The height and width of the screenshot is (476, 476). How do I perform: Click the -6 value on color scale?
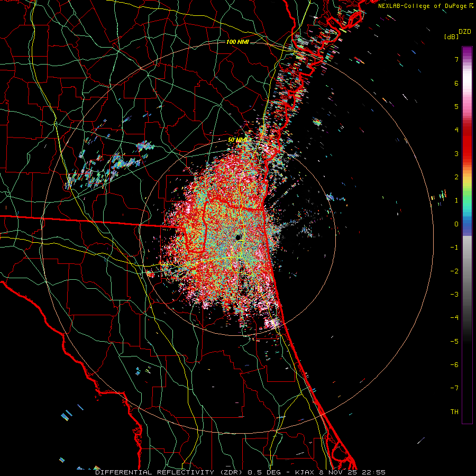tap(454, 365)
